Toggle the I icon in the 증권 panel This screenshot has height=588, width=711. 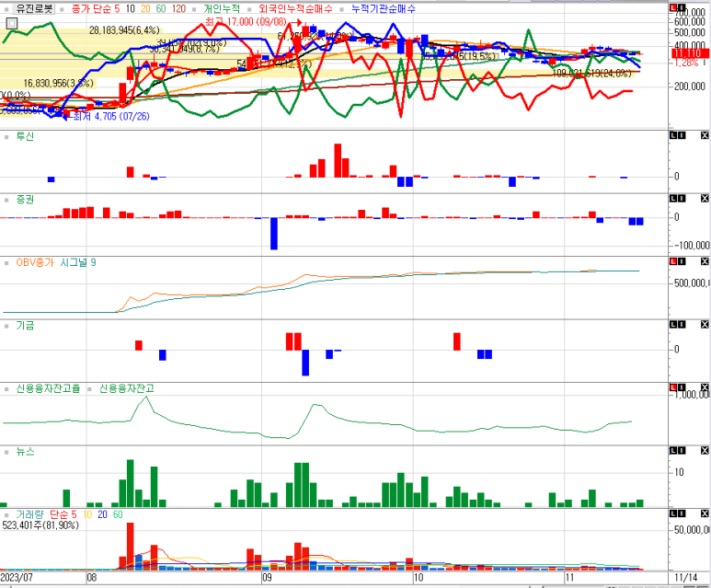point(682,199)
